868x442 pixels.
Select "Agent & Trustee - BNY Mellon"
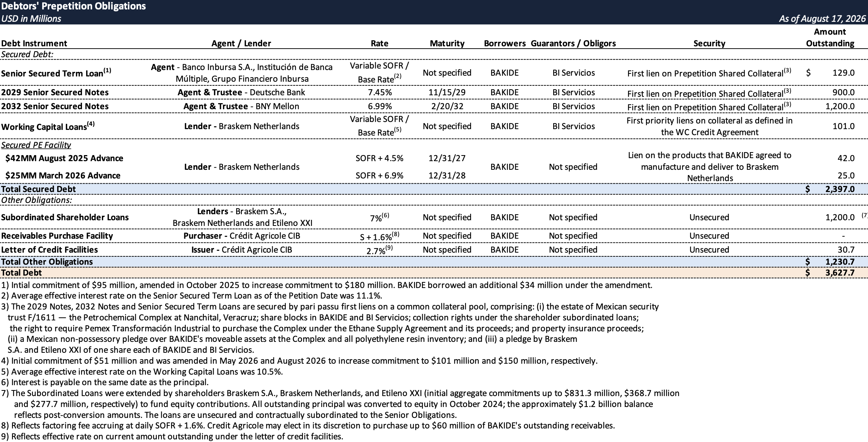pyautogui.click(x=241, y=107)
